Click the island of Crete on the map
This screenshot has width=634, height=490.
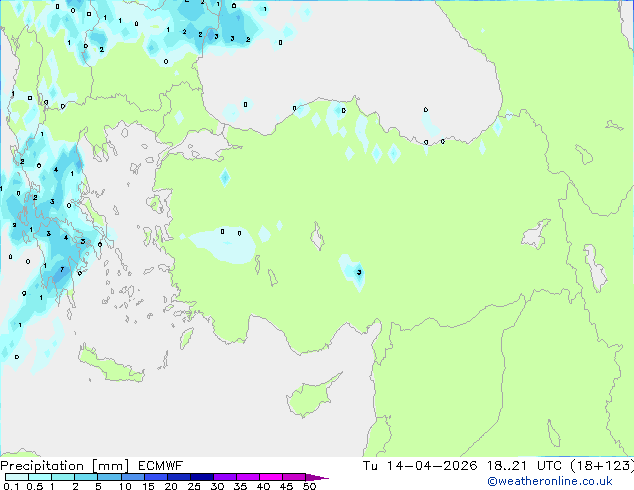(111, 365)
